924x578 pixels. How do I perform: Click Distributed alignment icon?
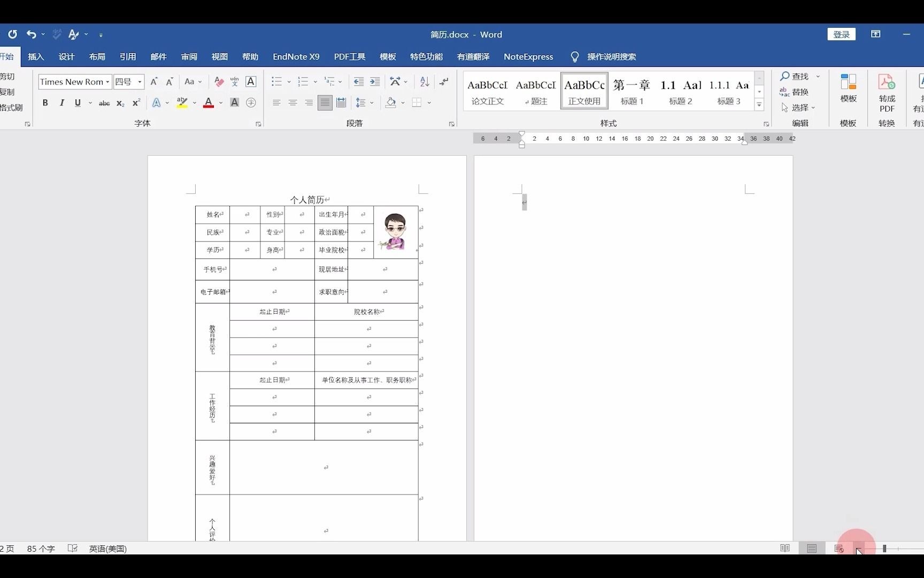342,103
